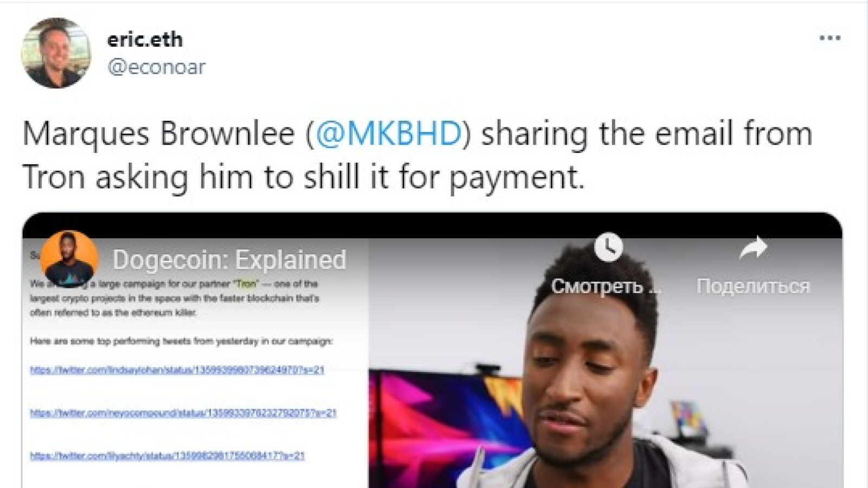Open the MKBHD channel avatar on the video
The width and height of the screenshot is (868, 488).
69,259
